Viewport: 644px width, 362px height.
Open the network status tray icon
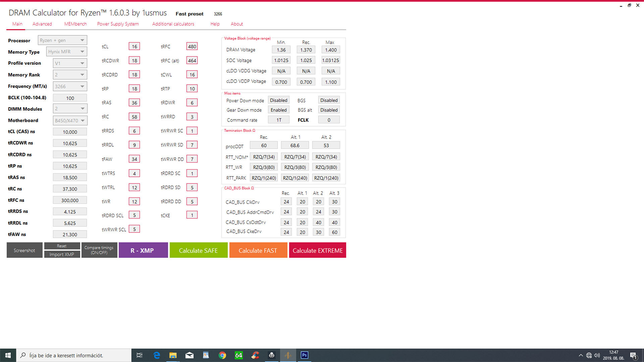589,355
